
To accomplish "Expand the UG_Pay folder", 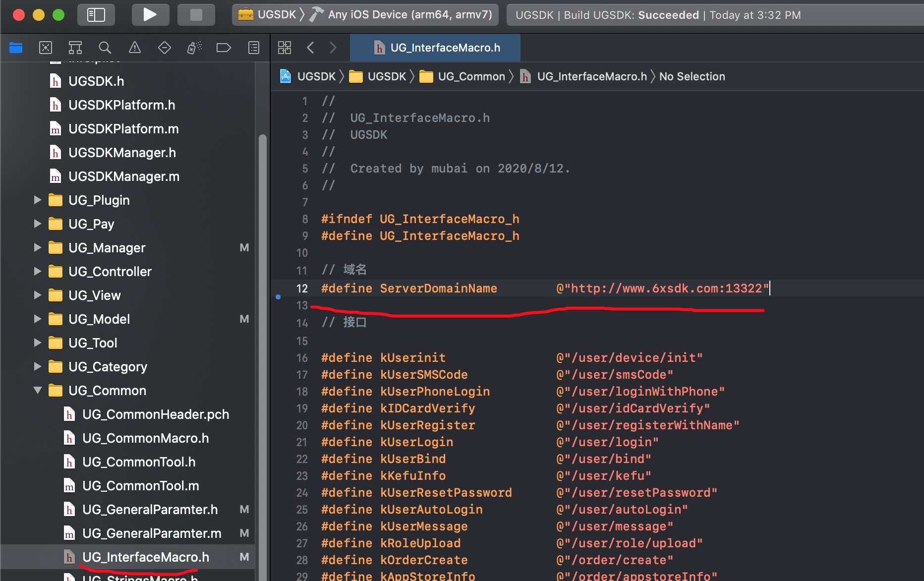I will [37, 224].
